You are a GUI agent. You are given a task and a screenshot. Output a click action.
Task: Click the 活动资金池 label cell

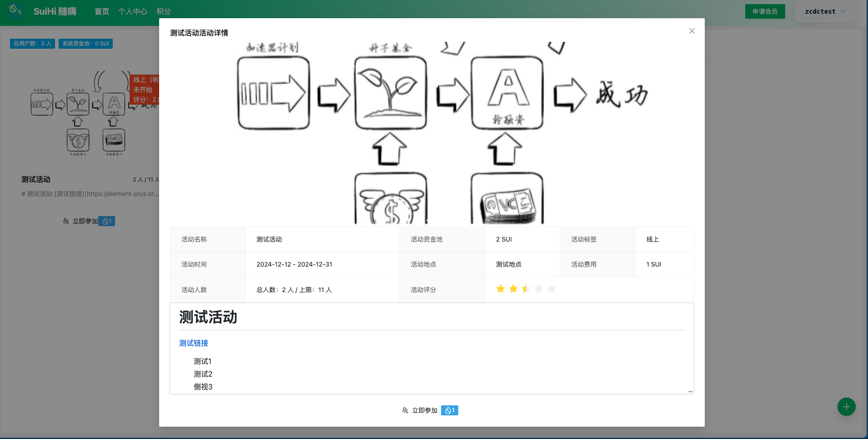(442, 239)
